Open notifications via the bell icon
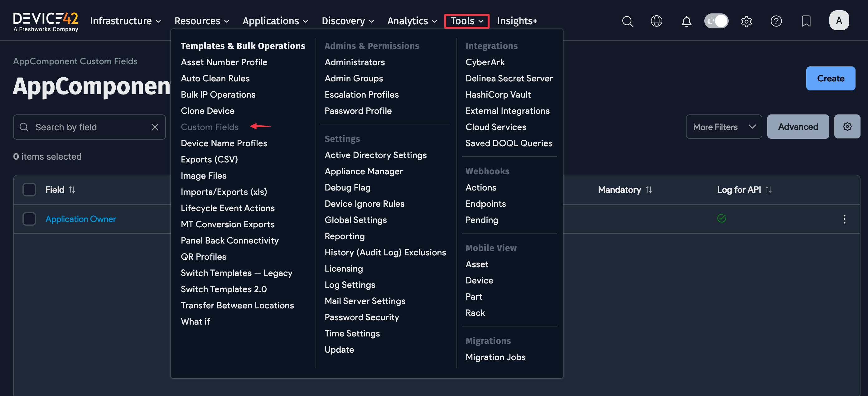 point(686,21)
